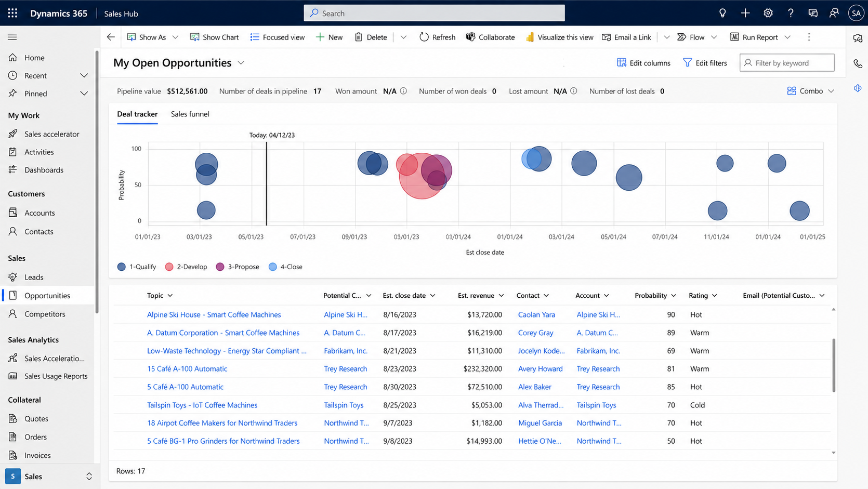The height and width of the screenshot is (489, 868).
Task: Toggle the 4-Close legend swatch
Action: (272, 267)
